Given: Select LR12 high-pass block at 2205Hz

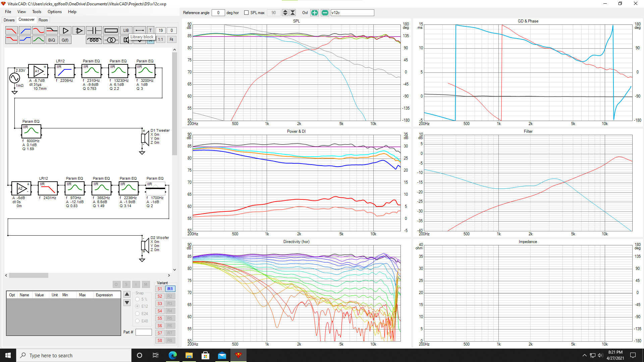Looking at the screenshot, I should pos(64,71).
